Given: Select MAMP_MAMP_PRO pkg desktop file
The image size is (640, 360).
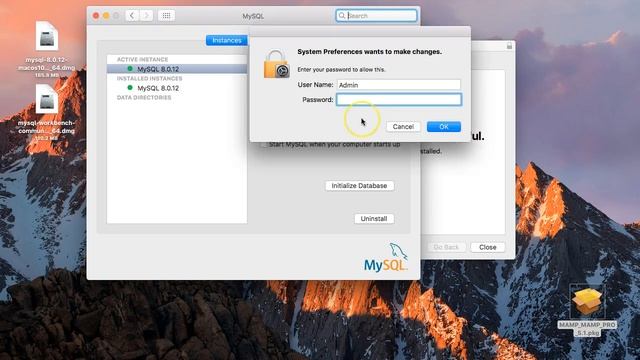Looking at the screenshot, I should point(587,311).
